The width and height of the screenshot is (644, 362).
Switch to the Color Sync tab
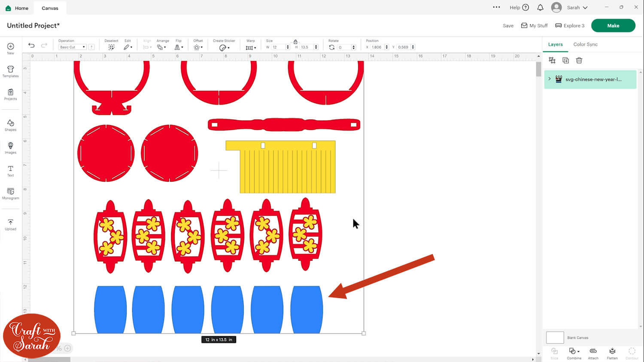585,44
